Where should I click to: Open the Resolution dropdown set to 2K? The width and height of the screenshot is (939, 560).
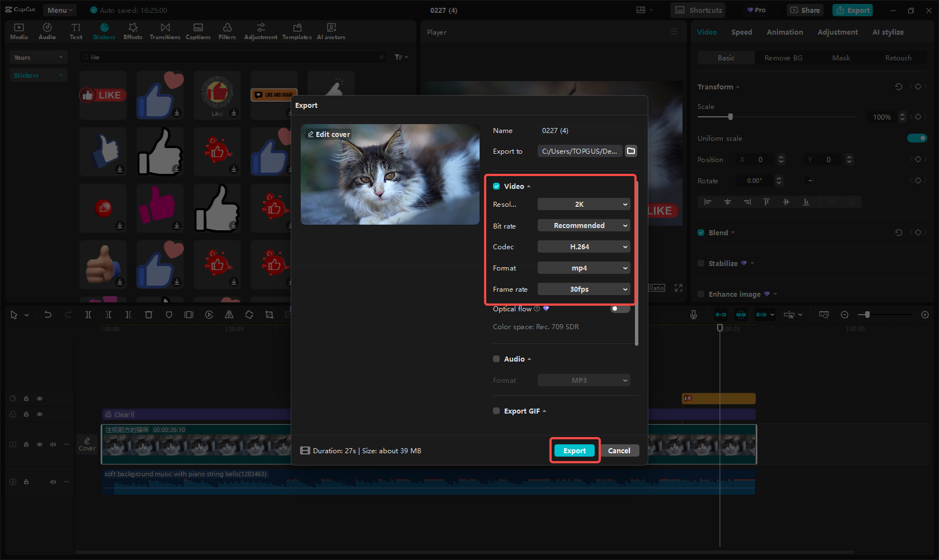[x=584, y=204]
